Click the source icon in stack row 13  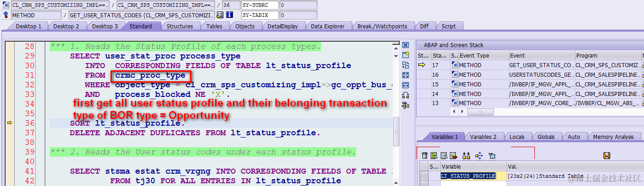pyautogui.click(x=454, y=103)
